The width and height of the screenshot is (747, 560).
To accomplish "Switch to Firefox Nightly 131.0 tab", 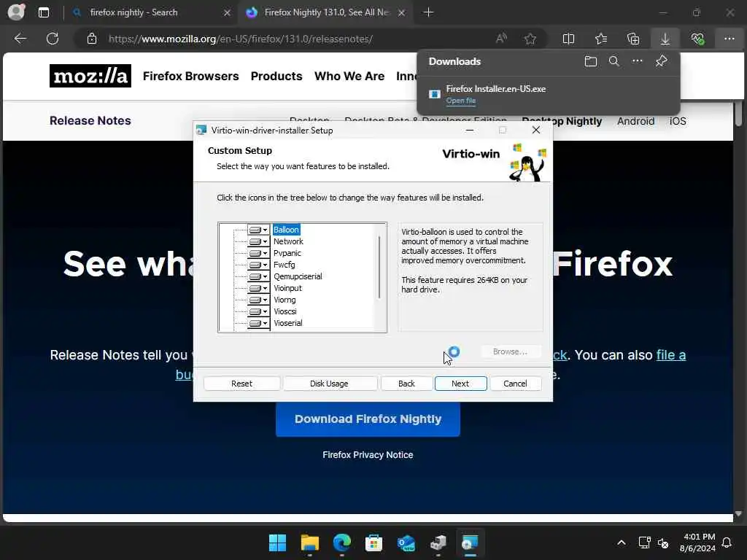I will click(325, 12).
